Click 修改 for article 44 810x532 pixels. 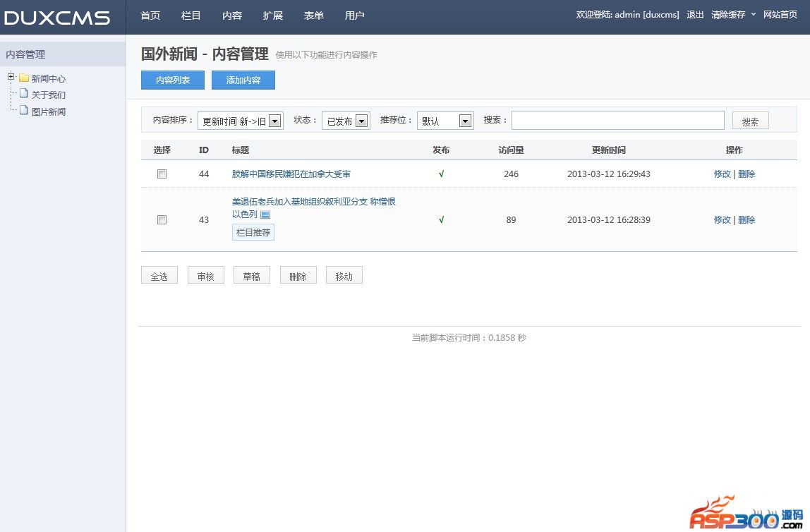[723, 174]
